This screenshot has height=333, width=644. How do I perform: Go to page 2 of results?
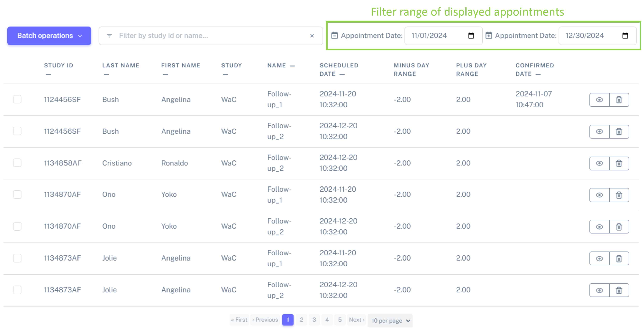tap(302, 320)
